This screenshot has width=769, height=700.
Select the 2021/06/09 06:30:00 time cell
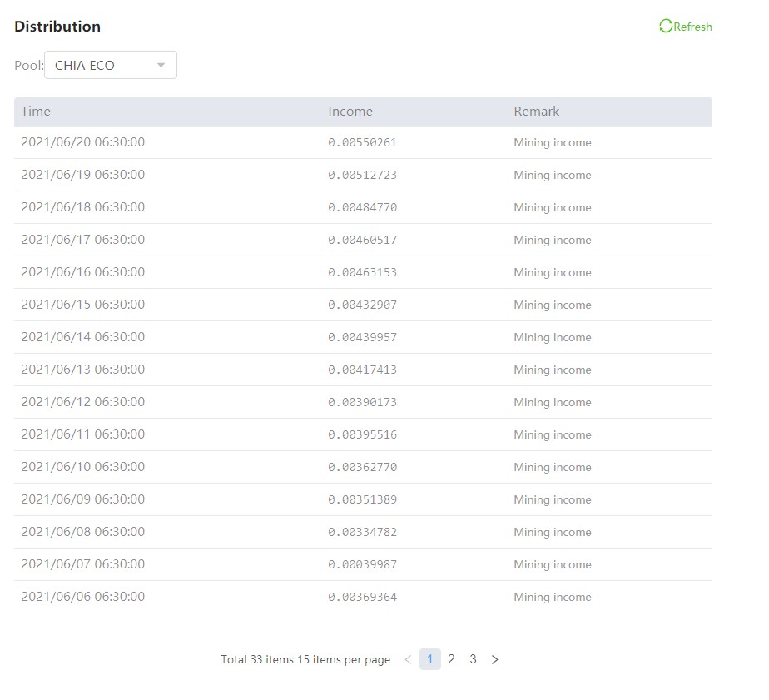(x=83, y=499)
